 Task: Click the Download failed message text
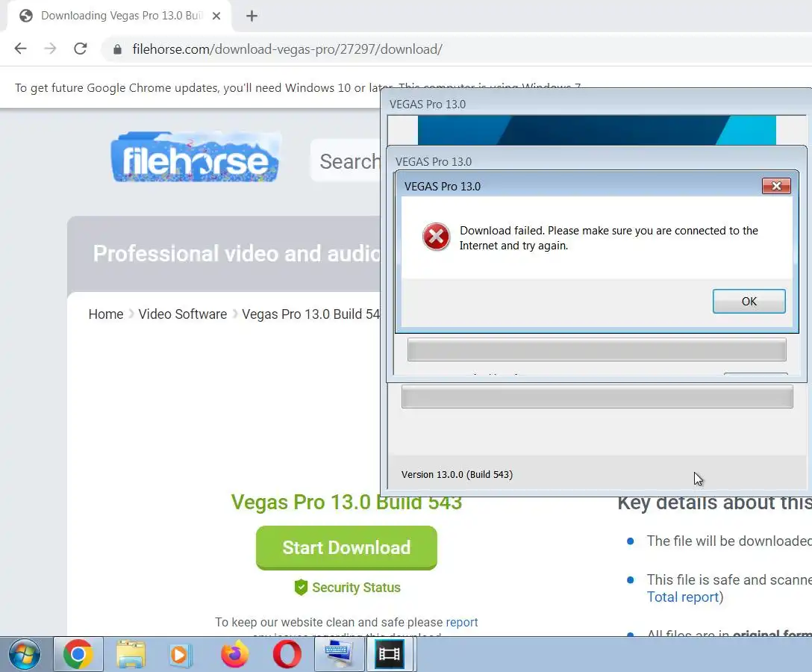coord(608,238)
